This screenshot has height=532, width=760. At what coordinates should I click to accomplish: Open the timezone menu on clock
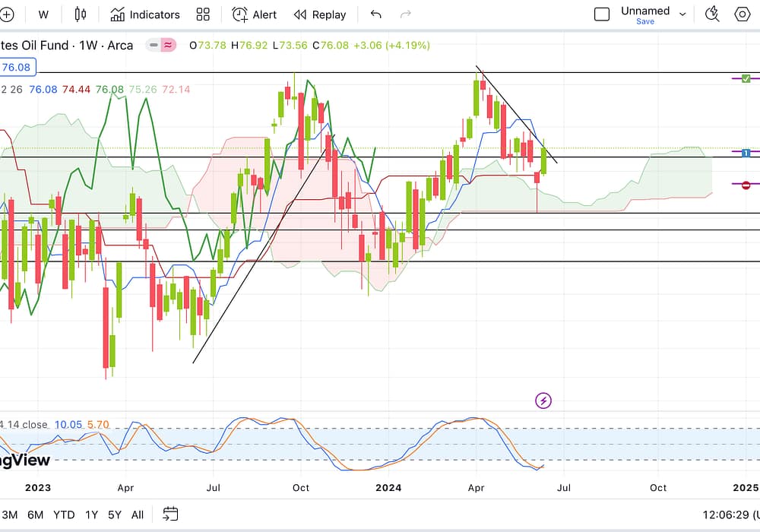pyautogui.click(x=719, y=515)
